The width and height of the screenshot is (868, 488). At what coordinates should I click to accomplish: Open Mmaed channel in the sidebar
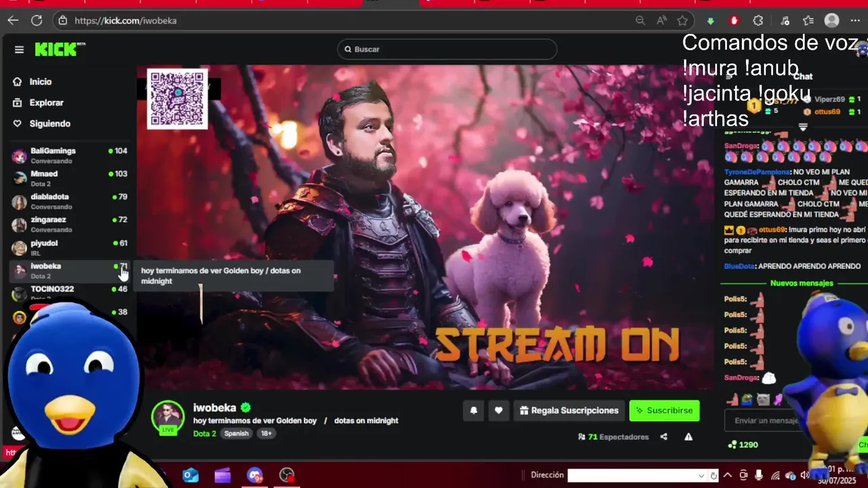pos(69,178)
